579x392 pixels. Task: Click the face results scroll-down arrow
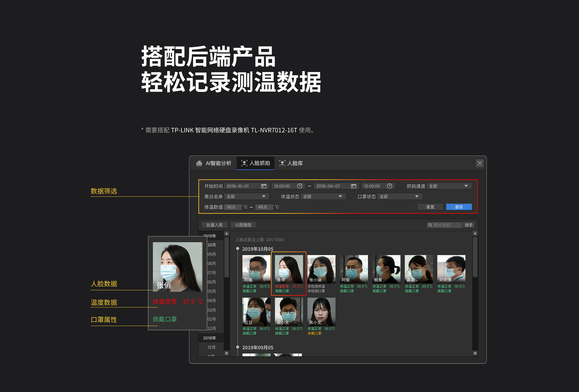coord(475,353)
